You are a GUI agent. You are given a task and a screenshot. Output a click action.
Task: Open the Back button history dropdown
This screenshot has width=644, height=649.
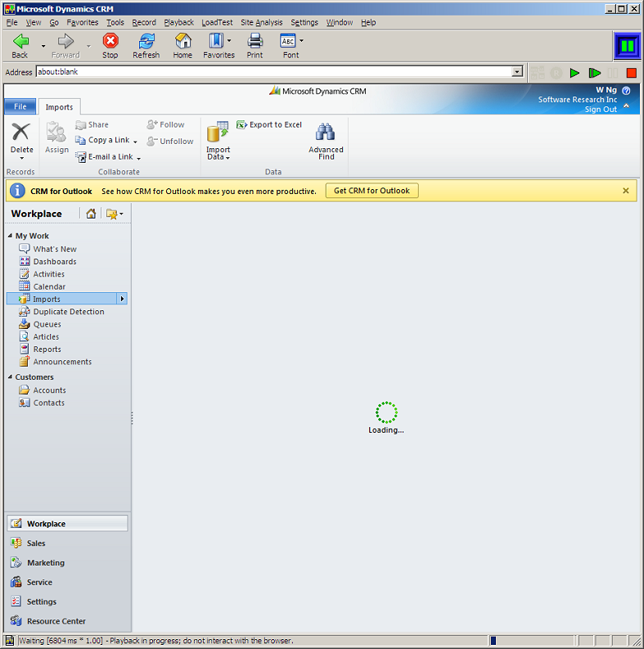pyautogui.click(x=43, y=46)
